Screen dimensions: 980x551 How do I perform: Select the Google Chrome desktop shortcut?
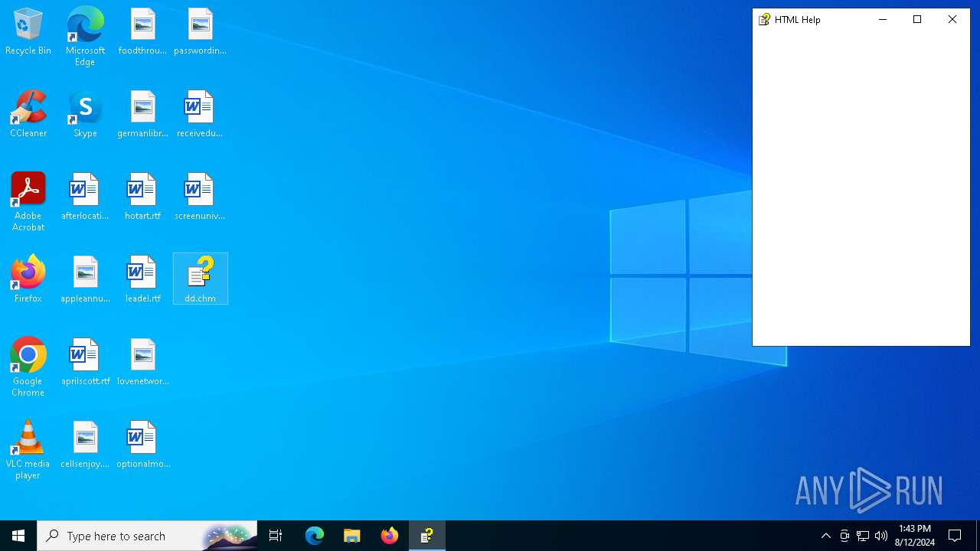coord(28,367)
